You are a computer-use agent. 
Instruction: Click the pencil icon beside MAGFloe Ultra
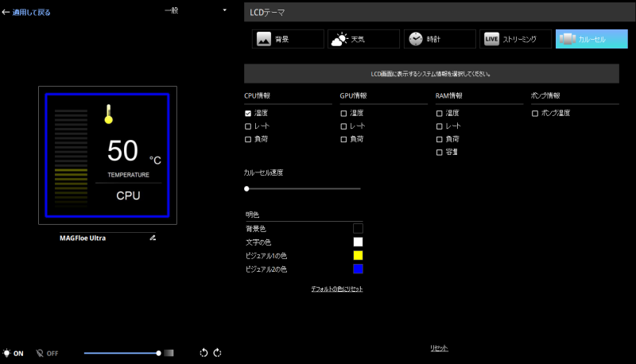tap(153, 238)
